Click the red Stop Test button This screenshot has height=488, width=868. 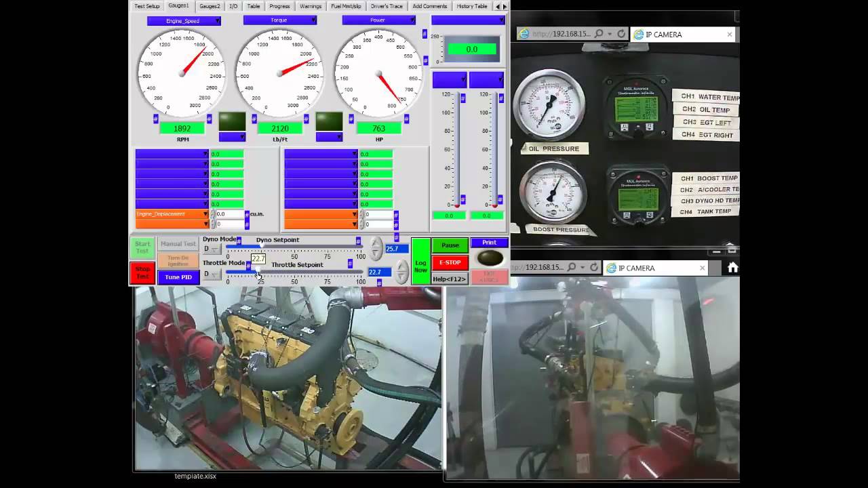(x=142, y=273)
